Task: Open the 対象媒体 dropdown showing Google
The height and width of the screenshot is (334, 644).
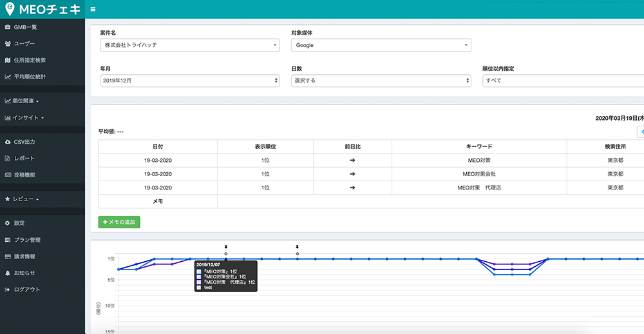Action: (381, 45)
